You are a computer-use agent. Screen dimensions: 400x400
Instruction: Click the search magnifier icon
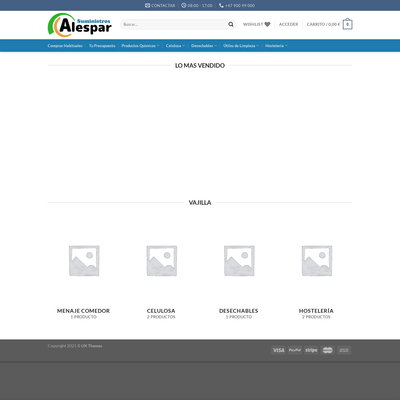(x=231, y=24)
